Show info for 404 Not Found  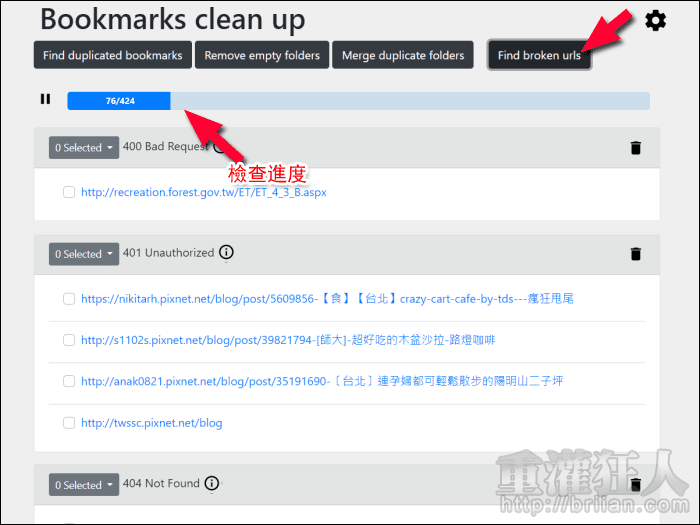pos(212,483)
